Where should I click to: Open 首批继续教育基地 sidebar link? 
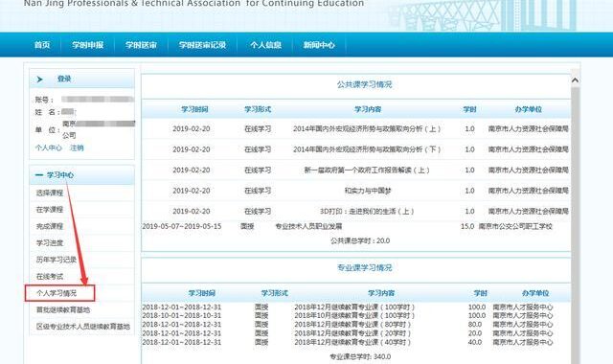pos(63,309)
